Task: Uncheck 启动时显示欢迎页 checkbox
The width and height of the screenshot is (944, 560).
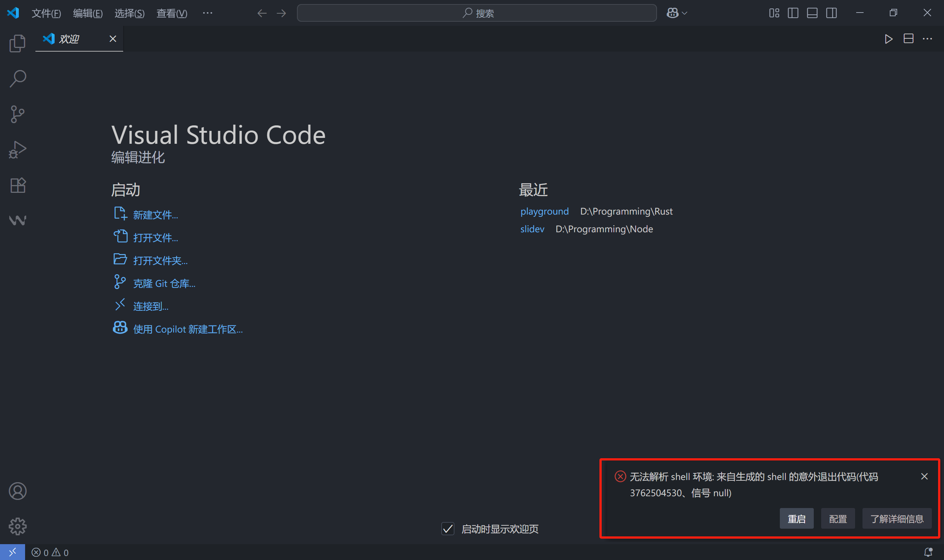Action: pyautogui.click(x=448, y=529)
